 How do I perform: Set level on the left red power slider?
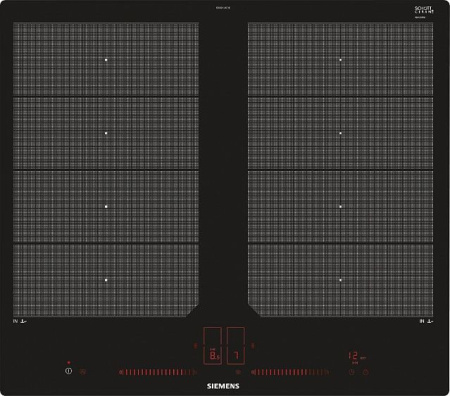(x=158, y=372)
